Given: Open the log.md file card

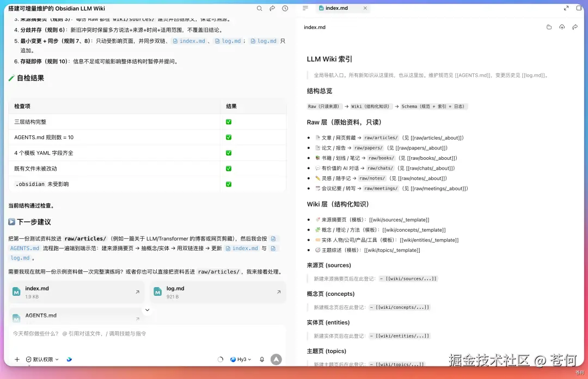Looking at the screenshot, I should [218, 292].
